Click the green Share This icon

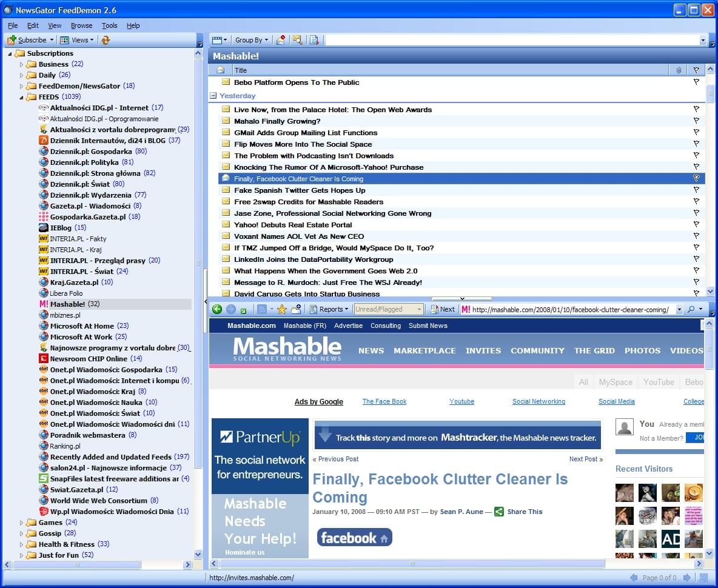point(499,512)
